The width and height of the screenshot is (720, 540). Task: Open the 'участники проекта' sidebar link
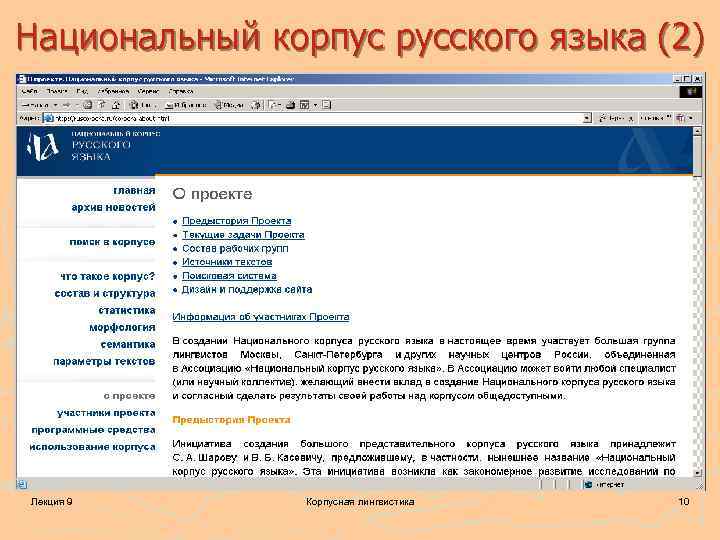click(x=106, y=413)
